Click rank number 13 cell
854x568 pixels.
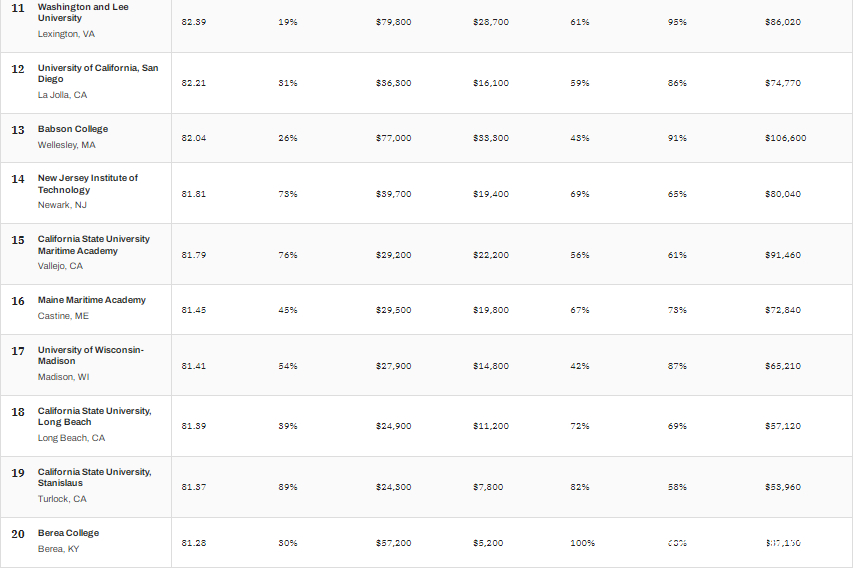click(x=18, y=130)
